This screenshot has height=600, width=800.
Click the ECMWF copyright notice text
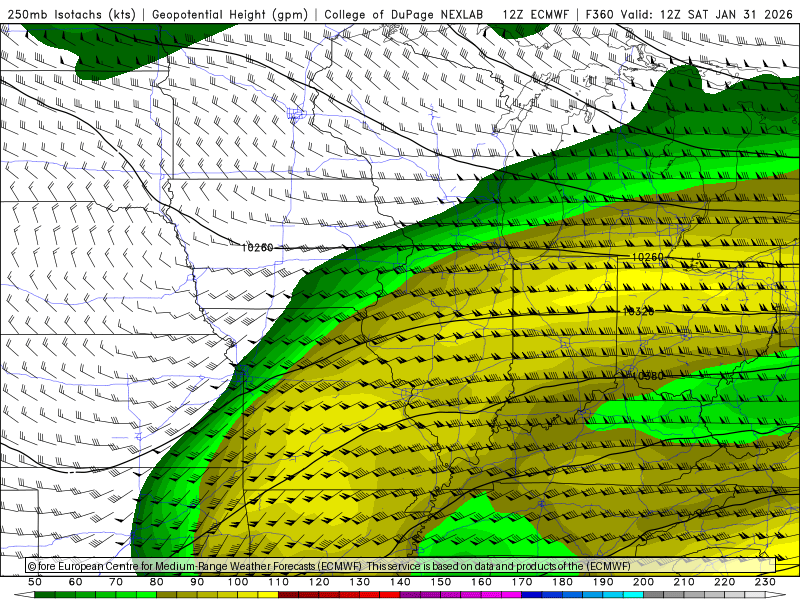(329, 566)
